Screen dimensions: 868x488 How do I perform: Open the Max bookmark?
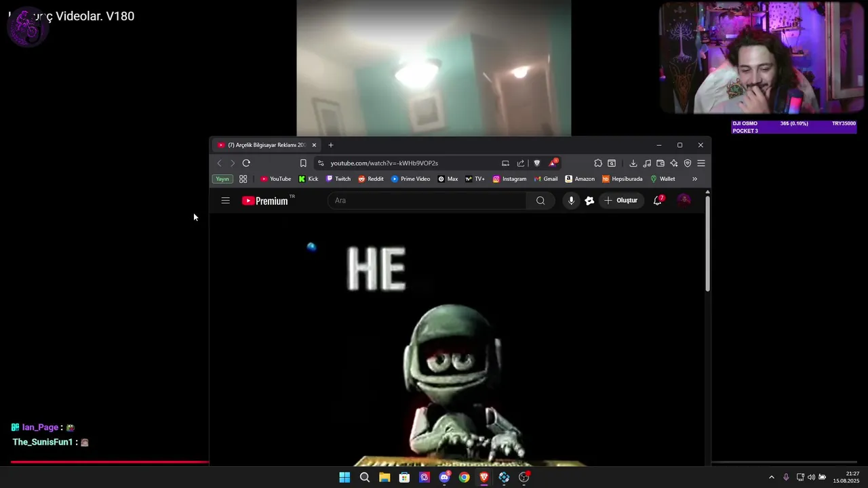click(x=448, y=179)
